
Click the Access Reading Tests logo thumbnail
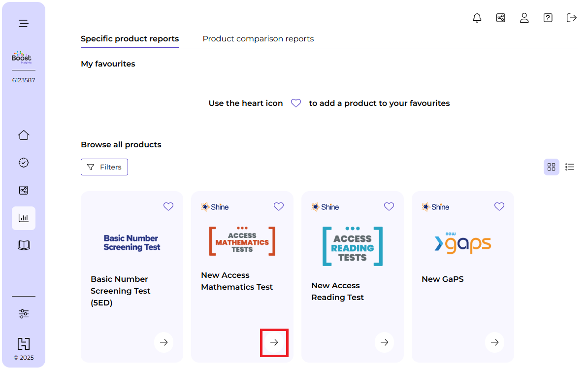click(x=352, y=246)
